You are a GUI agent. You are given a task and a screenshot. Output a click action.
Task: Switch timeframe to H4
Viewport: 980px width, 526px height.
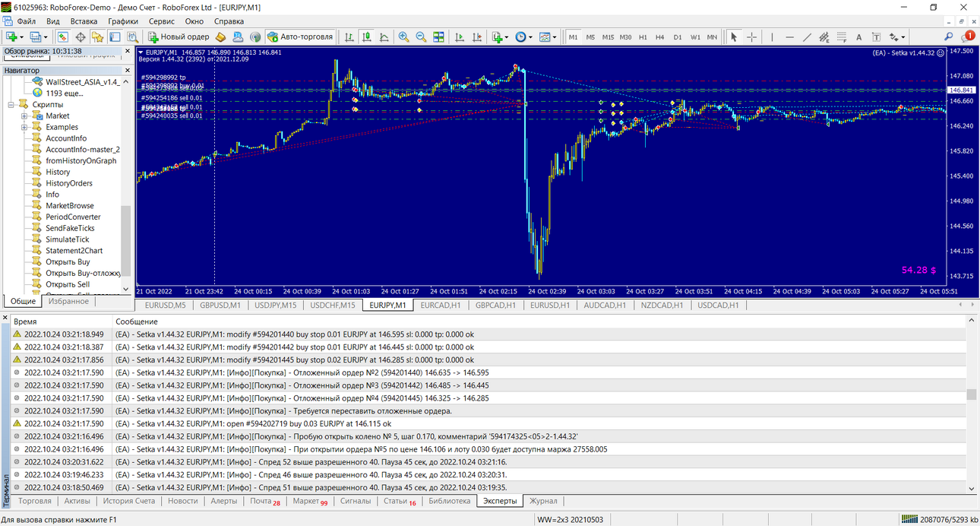(x=659, y=36)
